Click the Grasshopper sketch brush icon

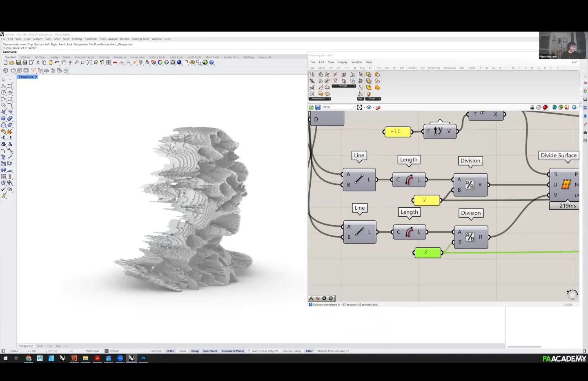[x=378, y=108]
